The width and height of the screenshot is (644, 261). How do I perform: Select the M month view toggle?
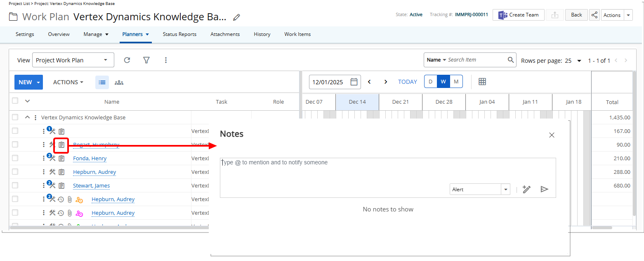[x=456, y=82]
